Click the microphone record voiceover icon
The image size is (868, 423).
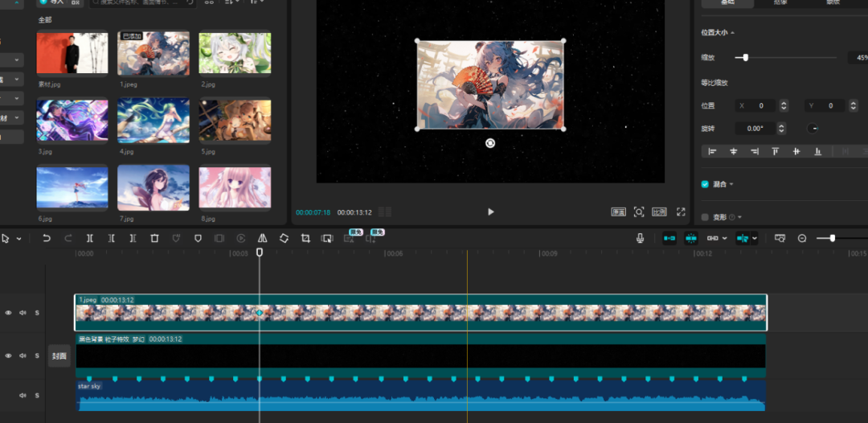tap(641, 239)
